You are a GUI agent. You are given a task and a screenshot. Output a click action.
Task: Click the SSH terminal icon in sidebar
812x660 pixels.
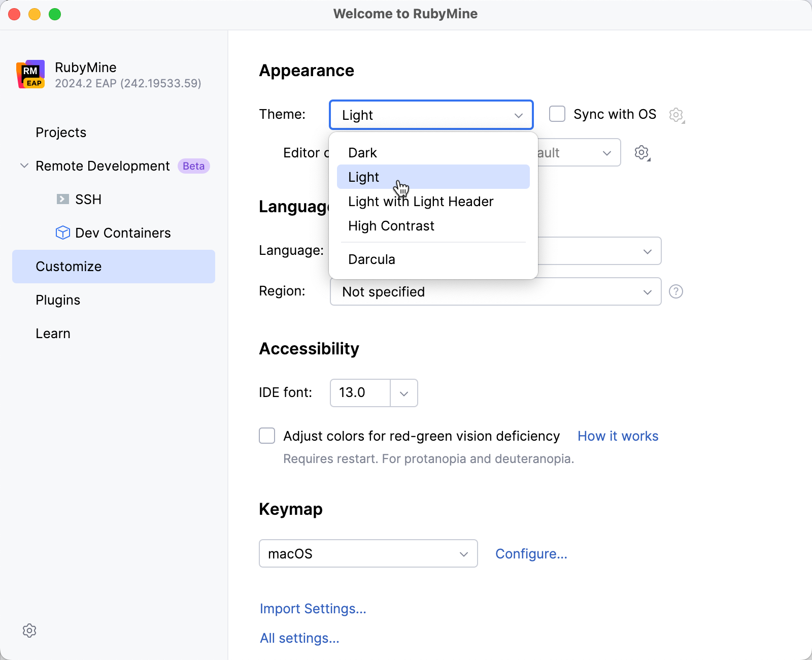(x=62, y=199)
